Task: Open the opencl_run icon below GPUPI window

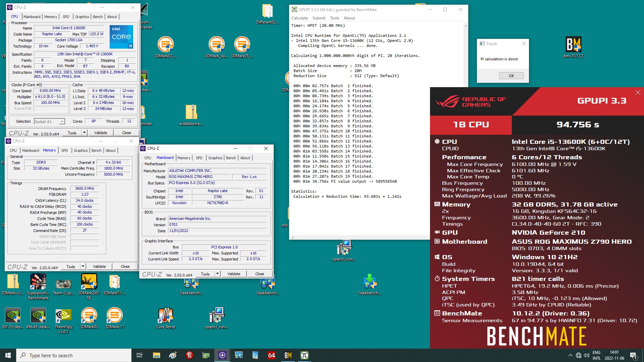Action: point(344,250)
